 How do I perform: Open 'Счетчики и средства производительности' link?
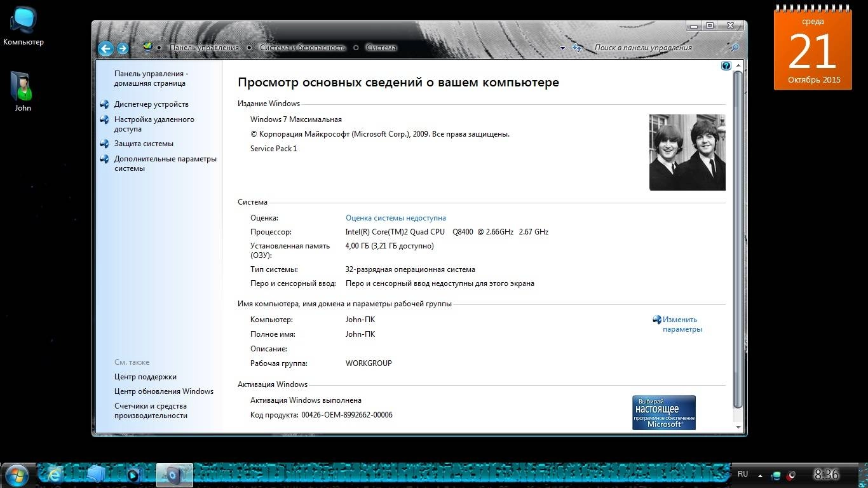(x=151, y=410)
